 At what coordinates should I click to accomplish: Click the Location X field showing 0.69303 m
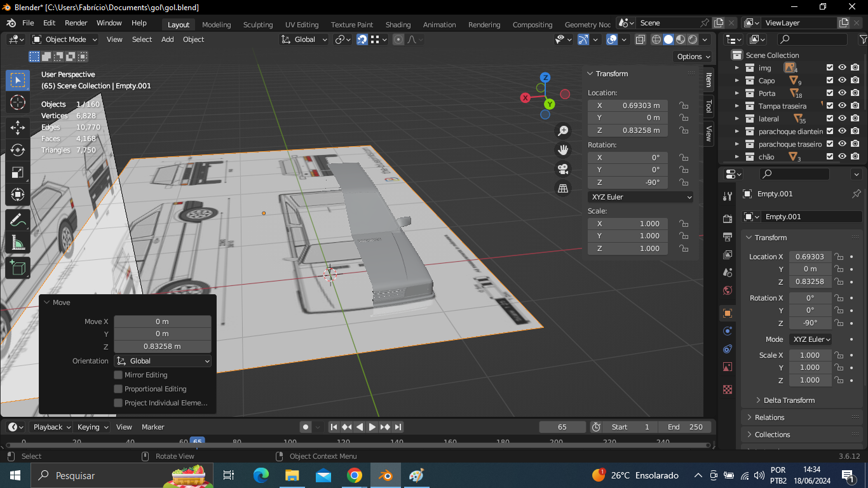[627, 105]
